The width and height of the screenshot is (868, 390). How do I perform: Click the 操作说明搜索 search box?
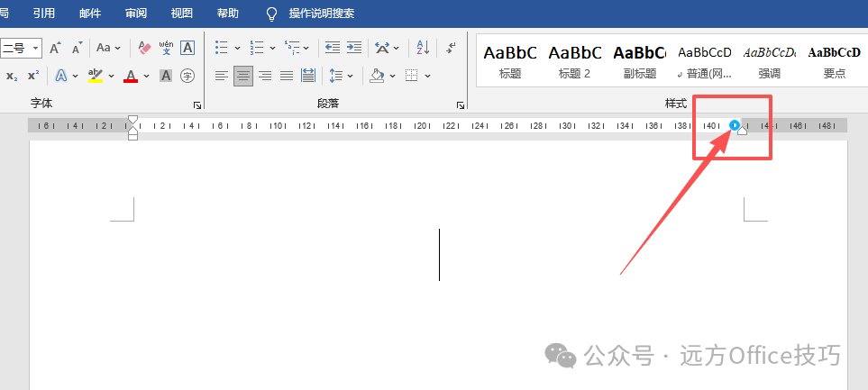[322, 14]
